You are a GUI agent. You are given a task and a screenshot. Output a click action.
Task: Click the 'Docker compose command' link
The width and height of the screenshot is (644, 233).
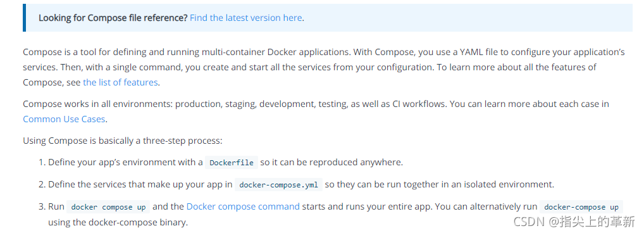click(x=243, y=206)
